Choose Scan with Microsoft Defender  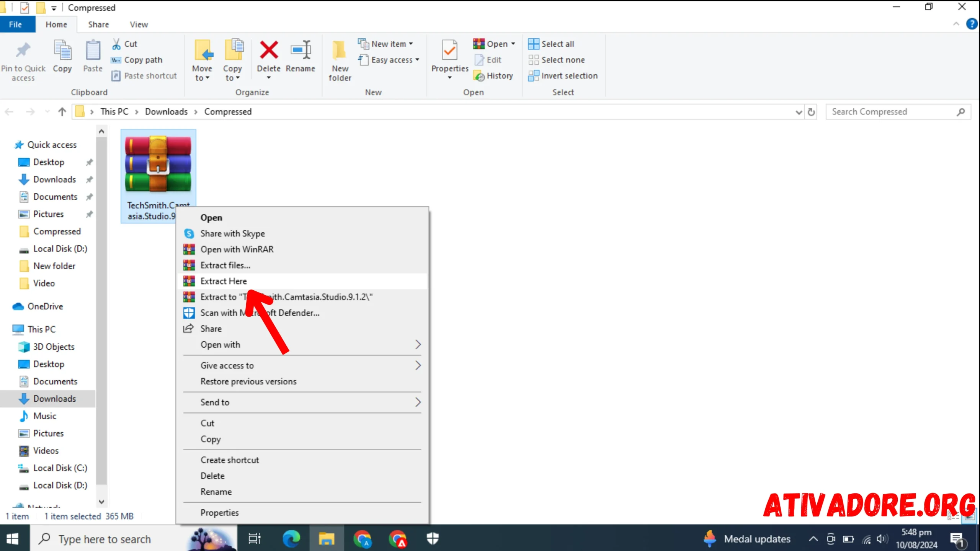pyautogui.click(x=302, y=313)
